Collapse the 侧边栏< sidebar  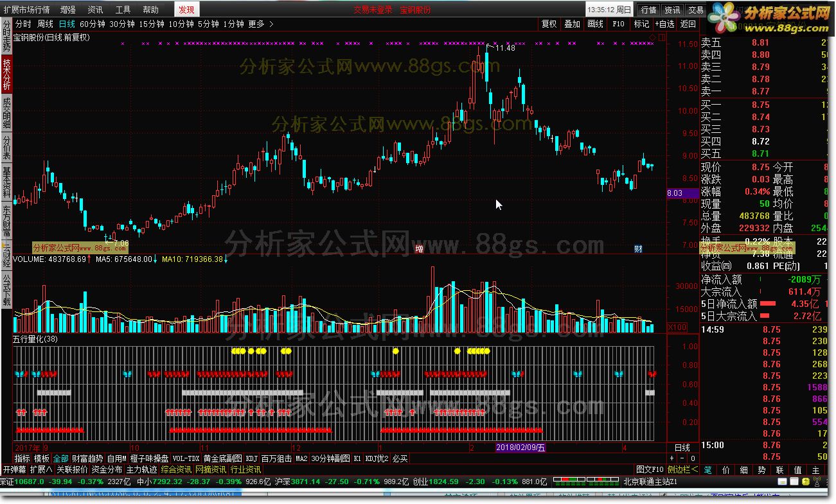682,470
